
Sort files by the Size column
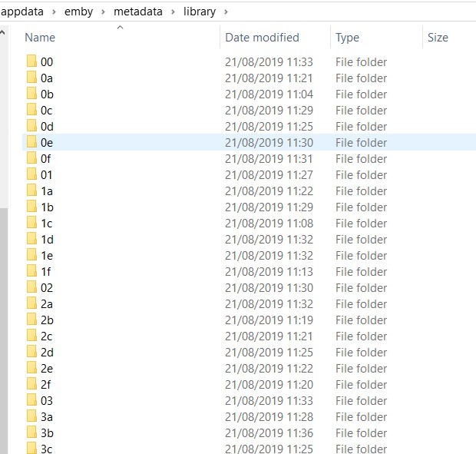[438, 38]
